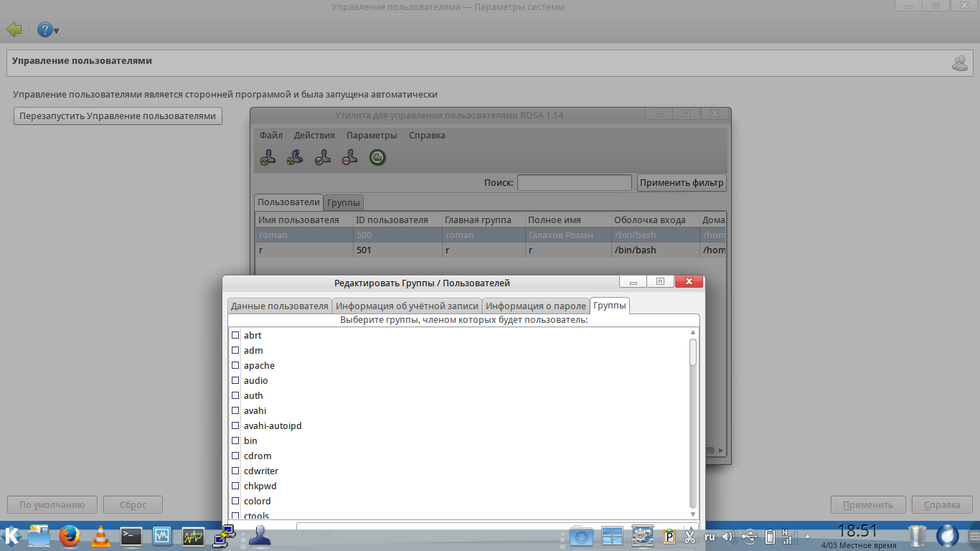Click the scroll down arrow of groups list
This screenshot has width=980, height=551.
(693, 514)
